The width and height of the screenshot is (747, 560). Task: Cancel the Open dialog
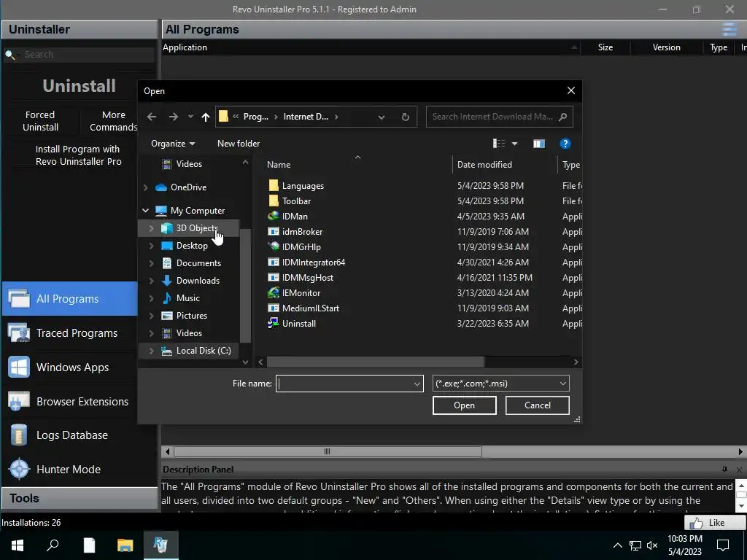[x=538, y=405]
